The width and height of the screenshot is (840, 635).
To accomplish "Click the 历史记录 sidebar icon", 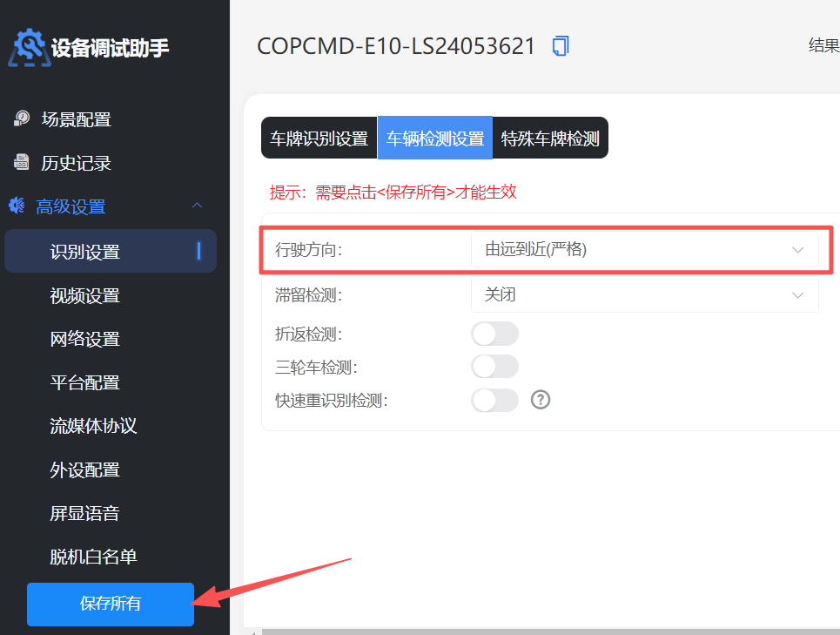I will [x=22, y=163].
